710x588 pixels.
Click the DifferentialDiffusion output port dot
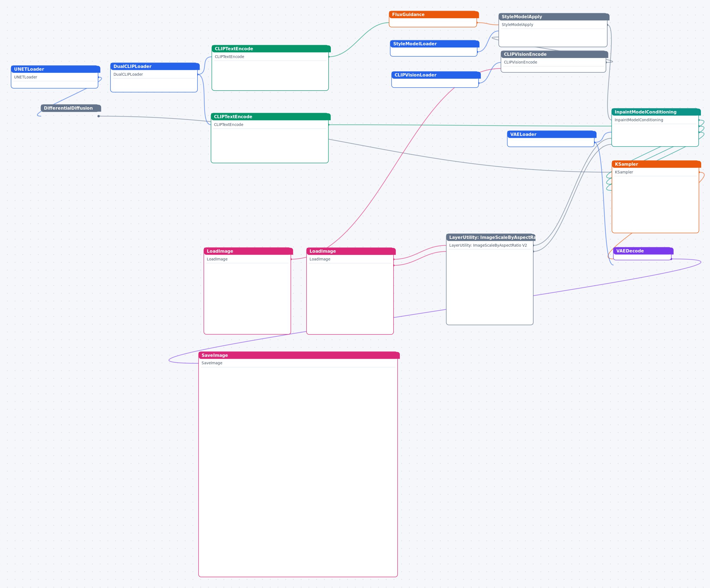pyautogui.click(x=99, y=116)
